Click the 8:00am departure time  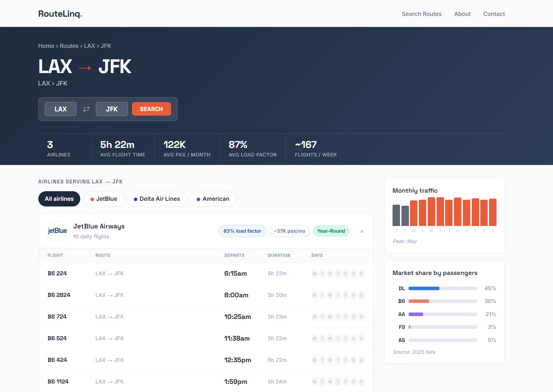tap(236, 295)
